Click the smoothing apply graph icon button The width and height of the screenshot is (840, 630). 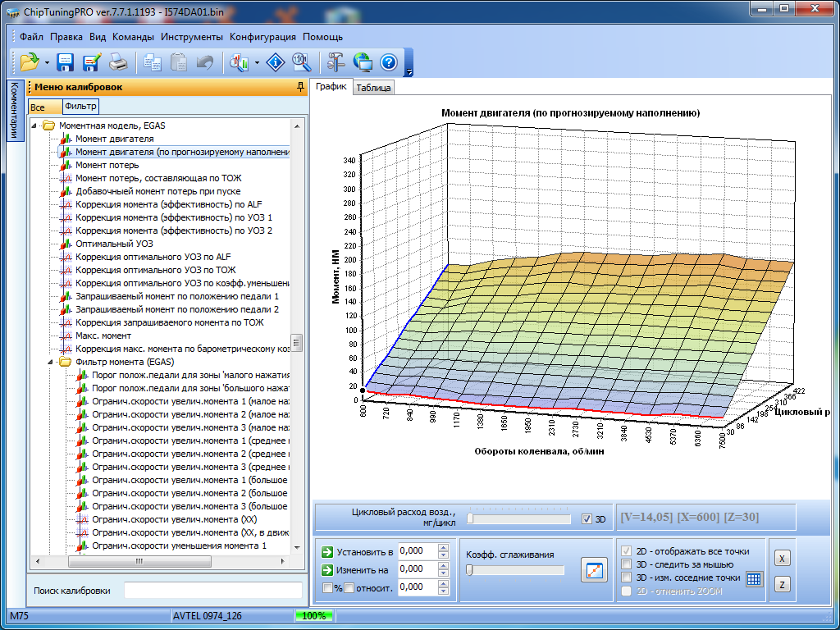[593, 569]
